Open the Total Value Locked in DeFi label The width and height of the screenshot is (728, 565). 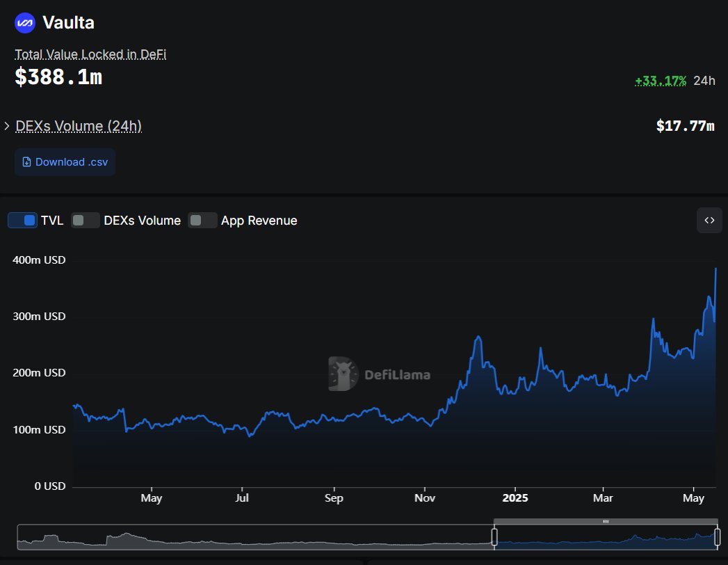[x=90, y=54]
